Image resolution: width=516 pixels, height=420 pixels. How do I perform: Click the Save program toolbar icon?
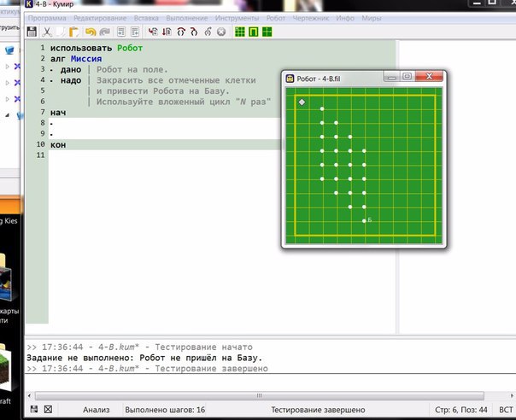click(x=33, y=32)
